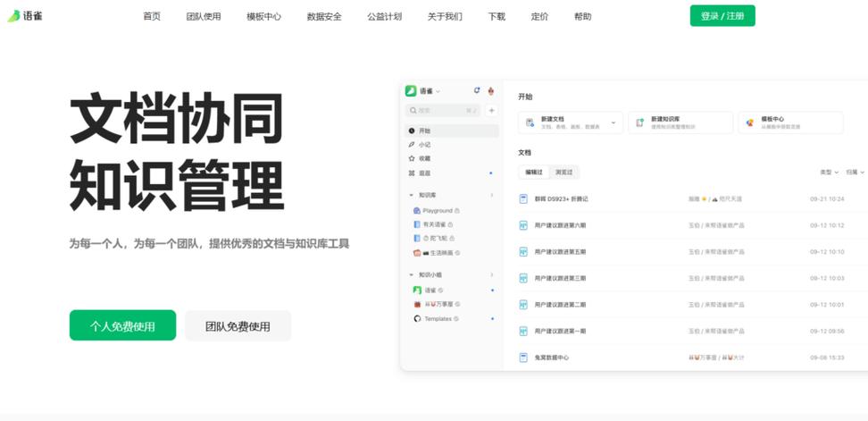Click the Yuque bird logo in header
Viewport: 868px width, 421px height.
(13, 16)
